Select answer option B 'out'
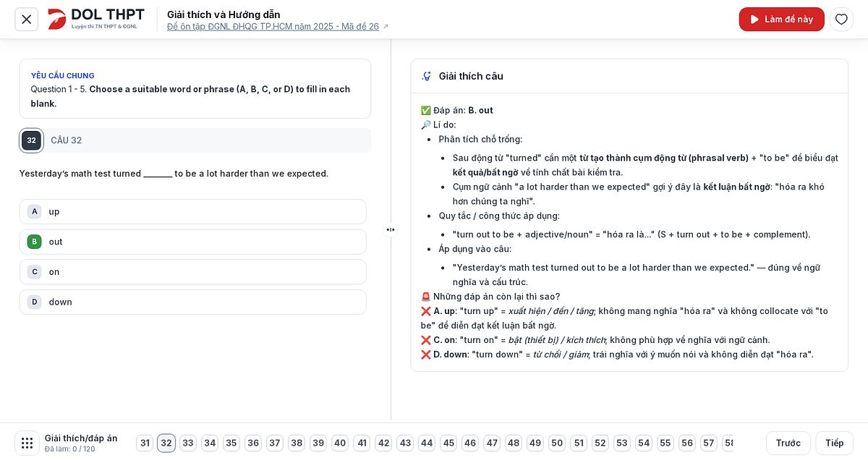Viewport: 868px width, 463px height. pos(193,242)
